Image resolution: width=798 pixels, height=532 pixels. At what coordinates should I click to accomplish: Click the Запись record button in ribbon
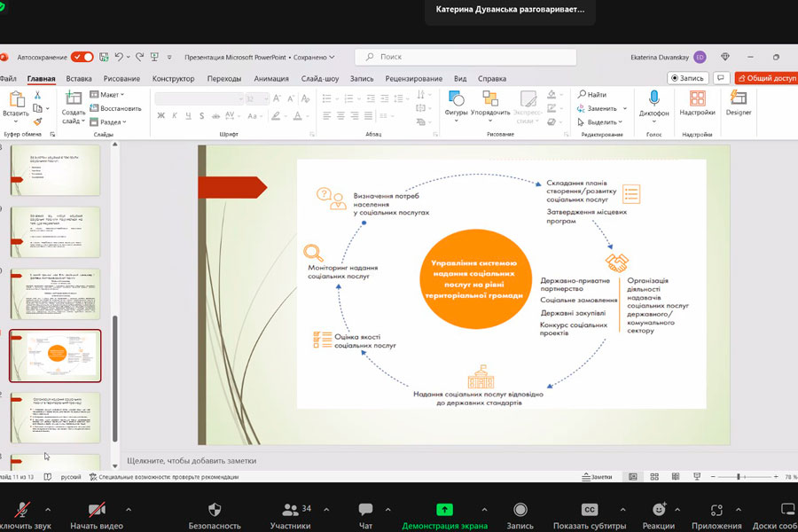(x=687, y=78)
